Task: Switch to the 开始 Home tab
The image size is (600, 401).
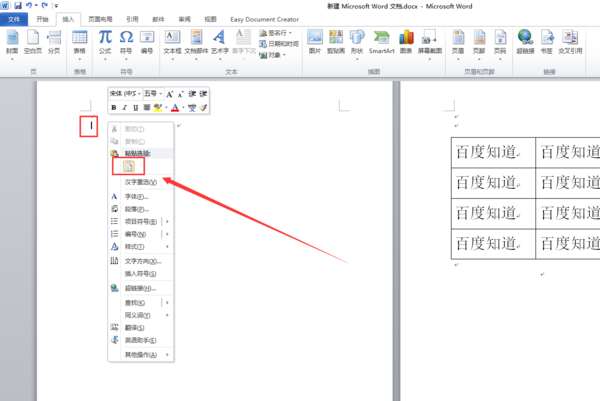Action: 42,20
